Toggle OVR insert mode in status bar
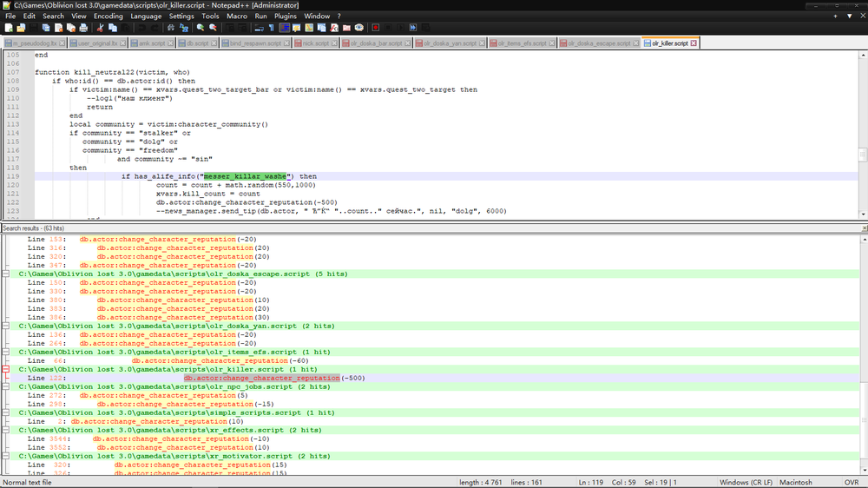Viewport: 868px width, 488px height. (x=852, y=482)
